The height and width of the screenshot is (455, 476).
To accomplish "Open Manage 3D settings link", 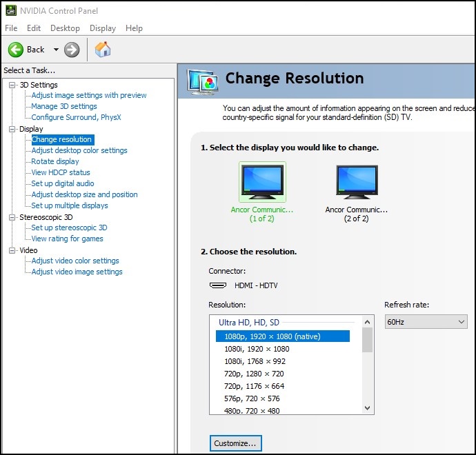I will point(64,106).
